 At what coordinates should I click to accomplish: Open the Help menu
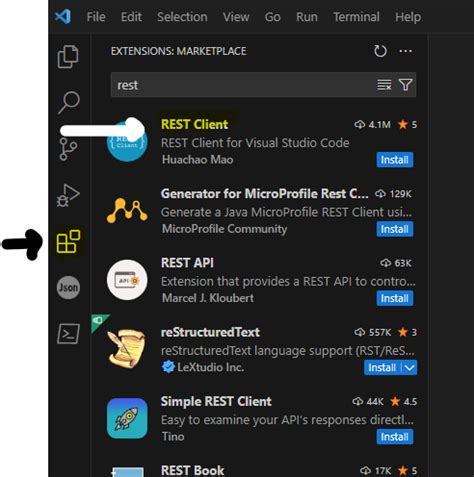coord(408,17)
